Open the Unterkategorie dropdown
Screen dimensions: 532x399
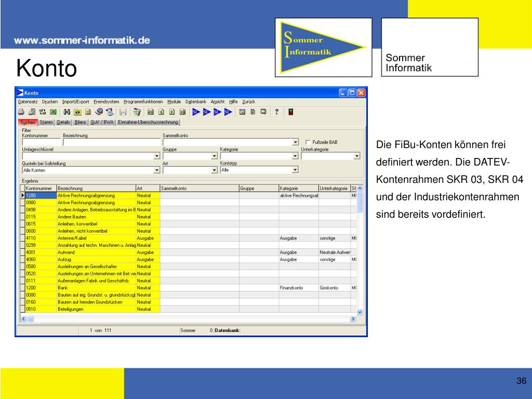pyautogui.click(x=357, y=156)
